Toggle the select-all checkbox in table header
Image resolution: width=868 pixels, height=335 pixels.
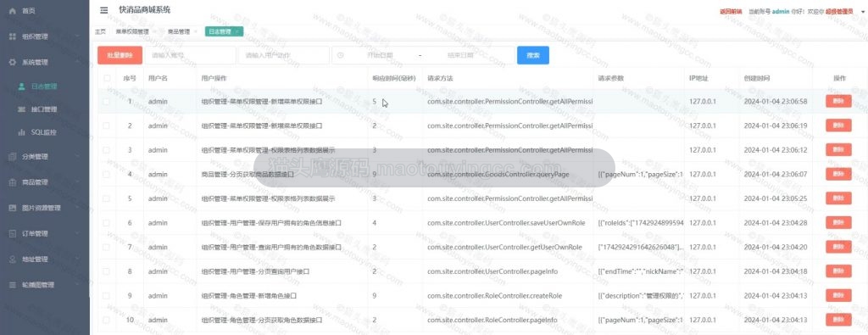point(106,78)
